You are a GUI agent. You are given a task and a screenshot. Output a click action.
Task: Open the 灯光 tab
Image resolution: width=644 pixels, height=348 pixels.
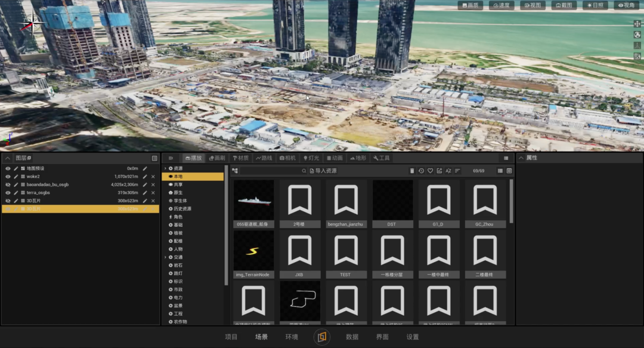pyautogui.click(x=311, y=158)
